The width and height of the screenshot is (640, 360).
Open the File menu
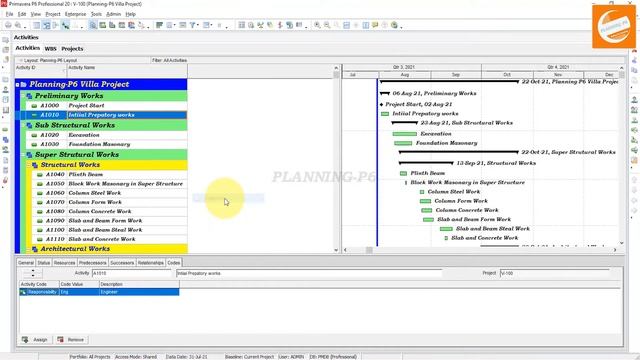tap(9, 14)
